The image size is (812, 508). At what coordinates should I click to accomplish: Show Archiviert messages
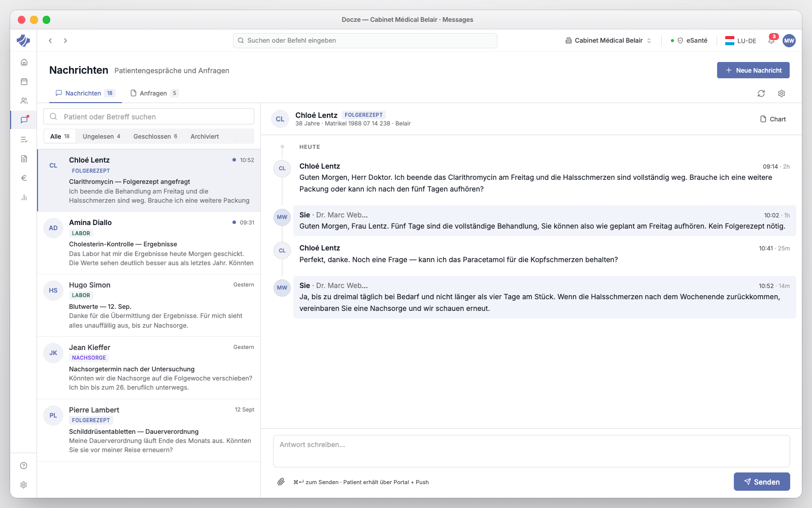point(205,137)
